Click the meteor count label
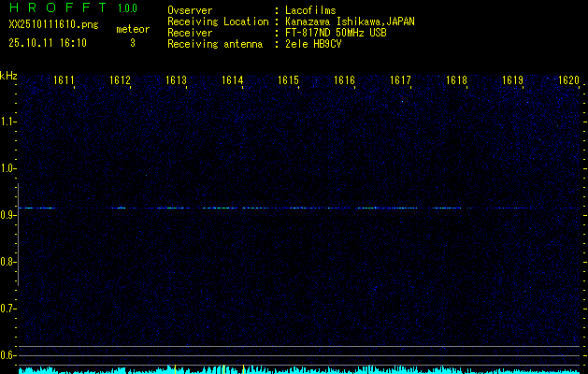Image resolution: width=588 pixels, height=374 pixels. pos(132,29)
